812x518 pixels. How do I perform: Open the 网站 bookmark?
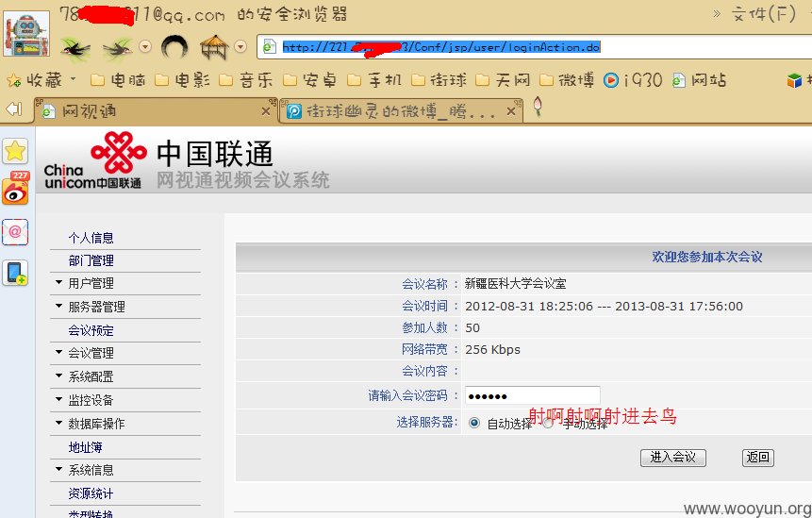699,80
